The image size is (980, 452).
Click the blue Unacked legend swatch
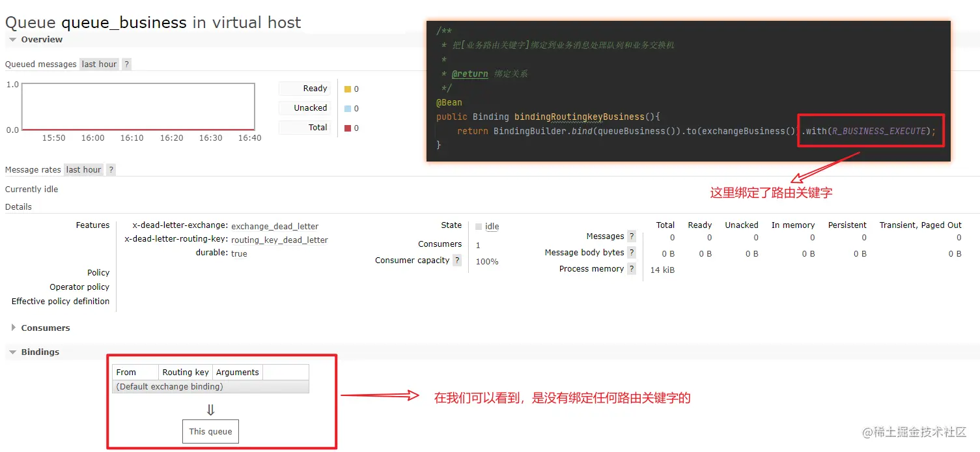348,109
